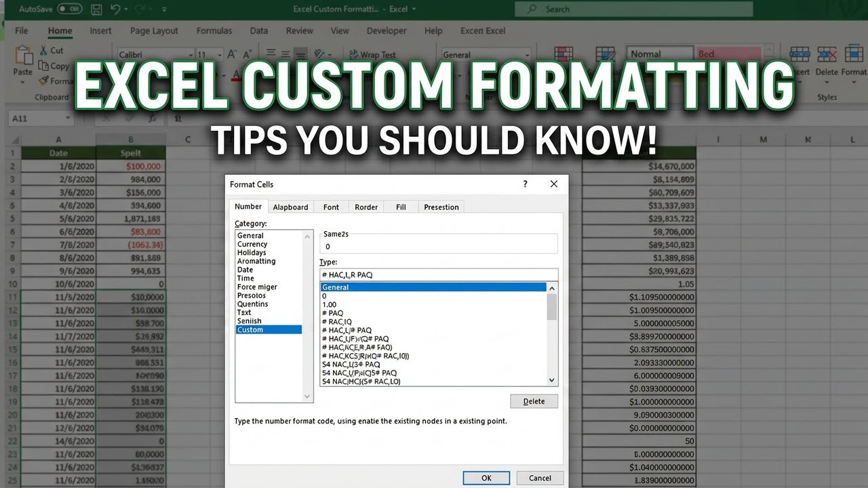The width and height of the screenshot is (868, 488).
Task: Select the Normal cell style
Action: point(659,54)
